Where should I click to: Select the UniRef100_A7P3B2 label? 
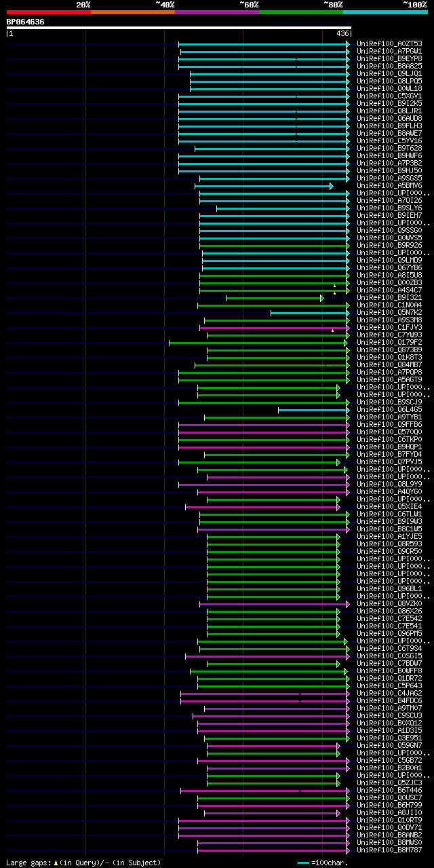point(389,164)
